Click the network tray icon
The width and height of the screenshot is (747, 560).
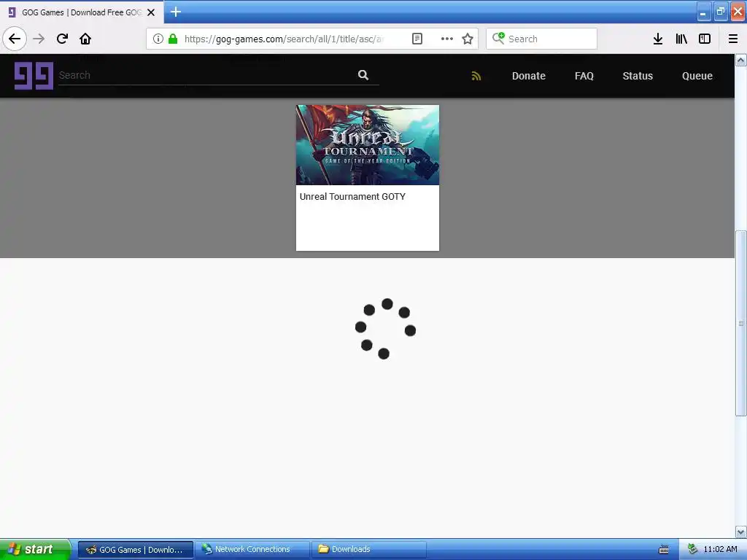tap(693, 549)
